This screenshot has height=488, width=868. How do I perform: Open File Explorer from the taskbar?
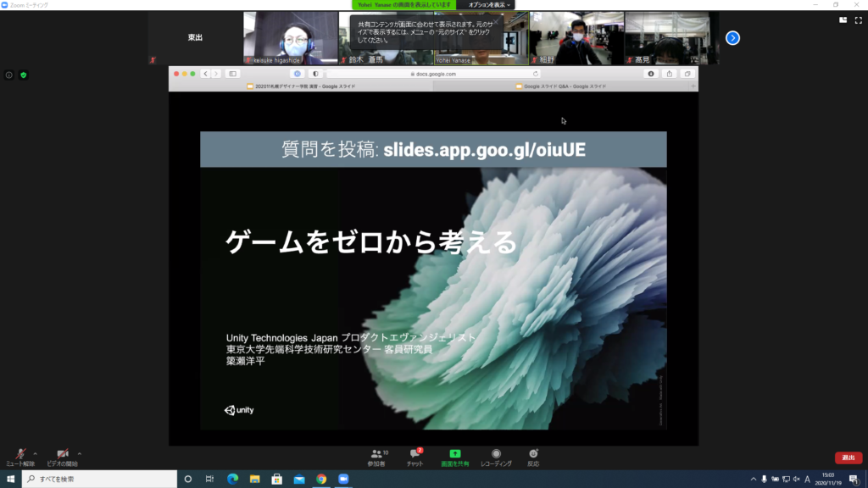tap(254, 480)
